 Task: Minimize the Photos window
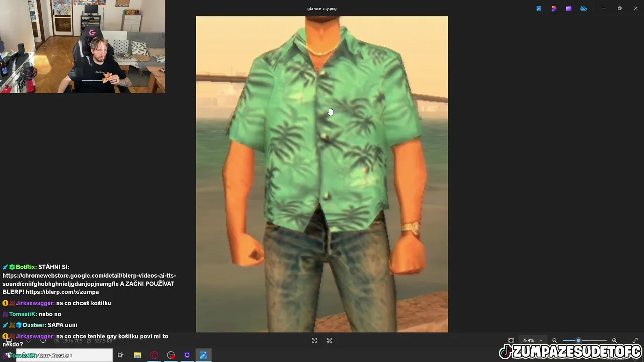click(603, 8)
